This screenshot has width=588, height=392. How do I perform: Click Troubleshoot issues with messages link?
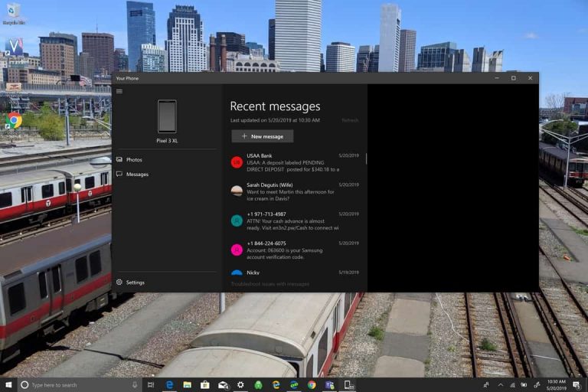(270, 284)
